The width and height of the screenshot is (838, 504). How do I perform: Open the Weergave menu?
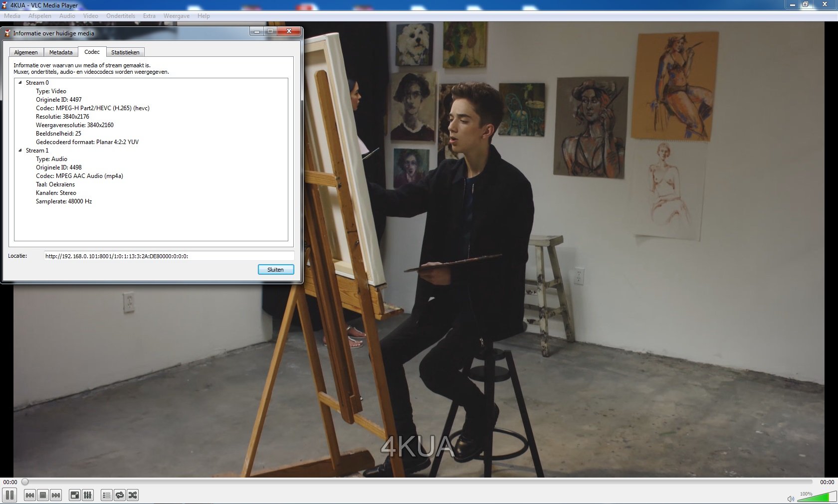coord(177,16)
